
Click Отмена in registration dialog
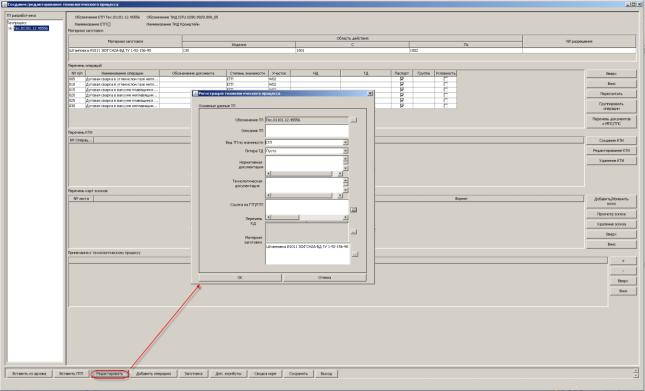324,278
